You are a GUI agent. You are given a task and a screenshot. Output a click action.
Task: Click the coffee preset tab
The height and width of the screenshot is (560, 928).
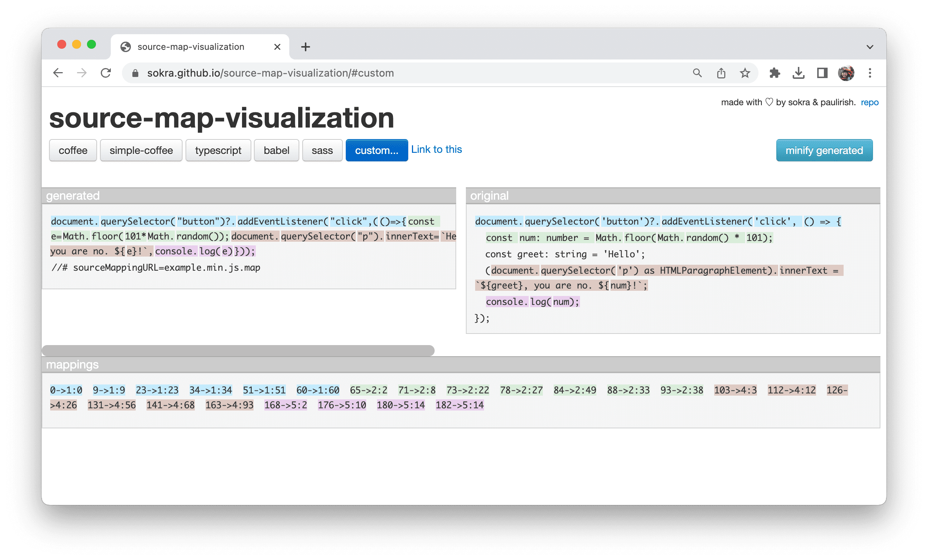pyautogui.click(x=73, y=150)
